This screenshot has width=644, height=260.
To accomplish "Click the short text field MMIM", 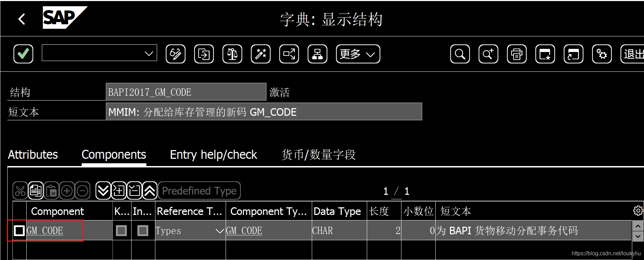I will click(264, 112).
